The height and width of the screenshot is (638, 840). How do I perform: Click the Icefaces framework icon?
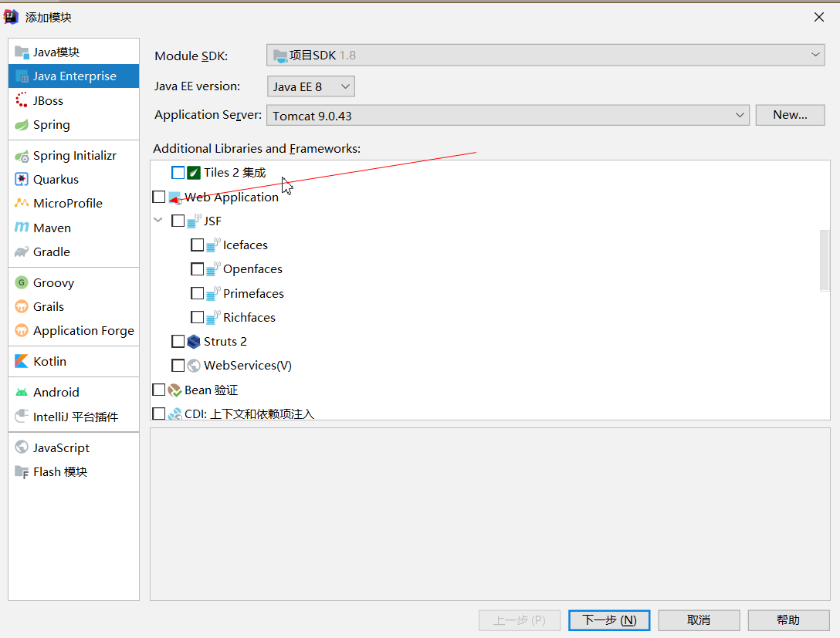(212, 244)
